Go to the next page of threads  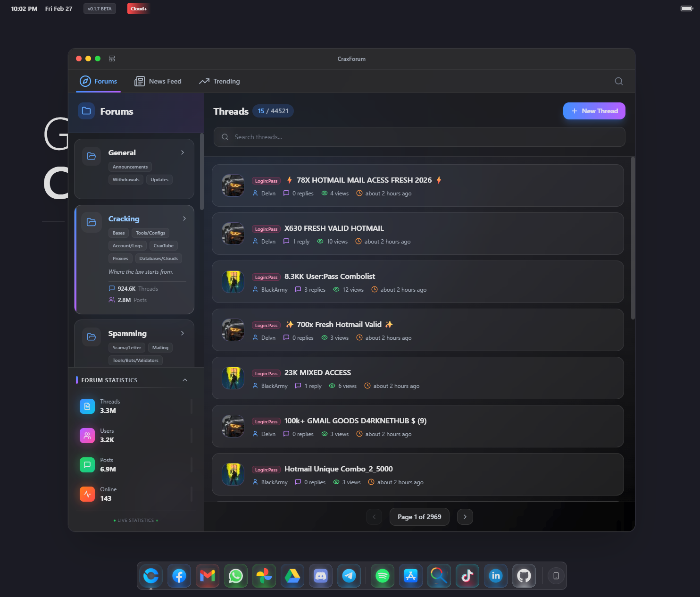pos(465,517)
